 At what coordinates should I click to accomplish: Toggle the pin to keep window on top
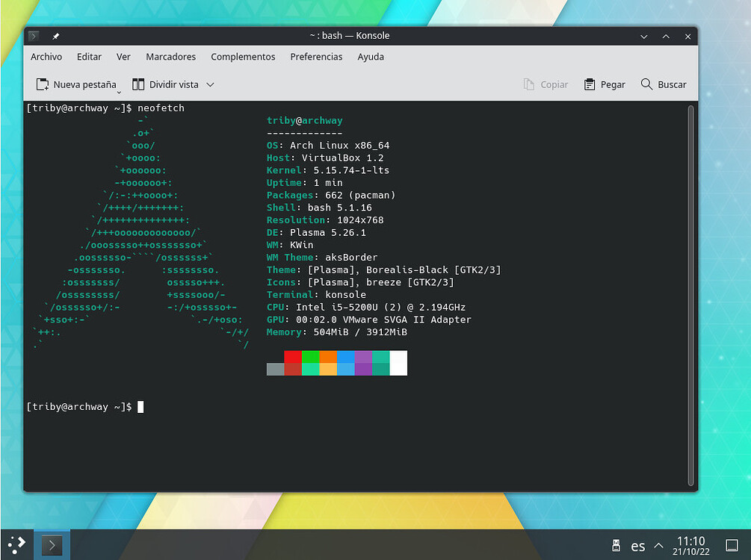[55, 35]
